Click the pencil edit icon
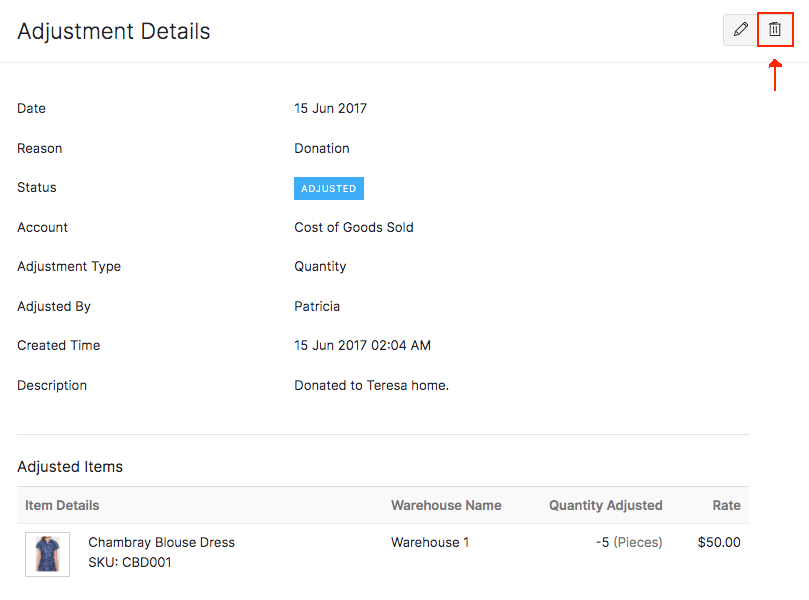The width and height of the screenshot is (809, 600). tap(740, 30)
